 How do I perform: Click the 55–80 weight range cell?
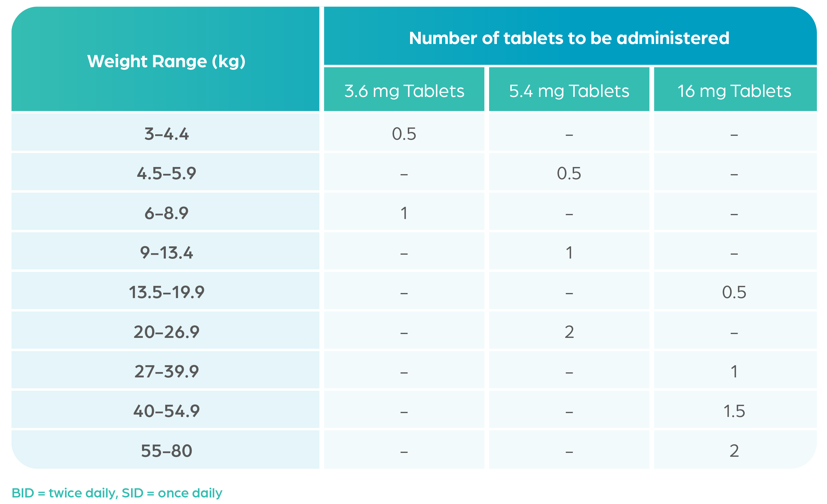tap(166, 449)
